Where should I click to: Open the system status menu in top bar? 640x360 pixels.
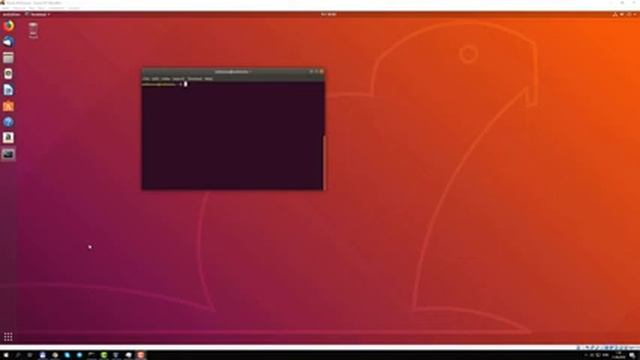pyautogui.click(x=624, y=14)
